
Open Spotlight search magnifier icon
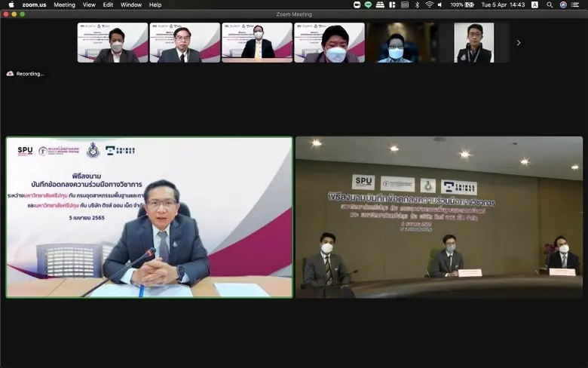(549, 5)
